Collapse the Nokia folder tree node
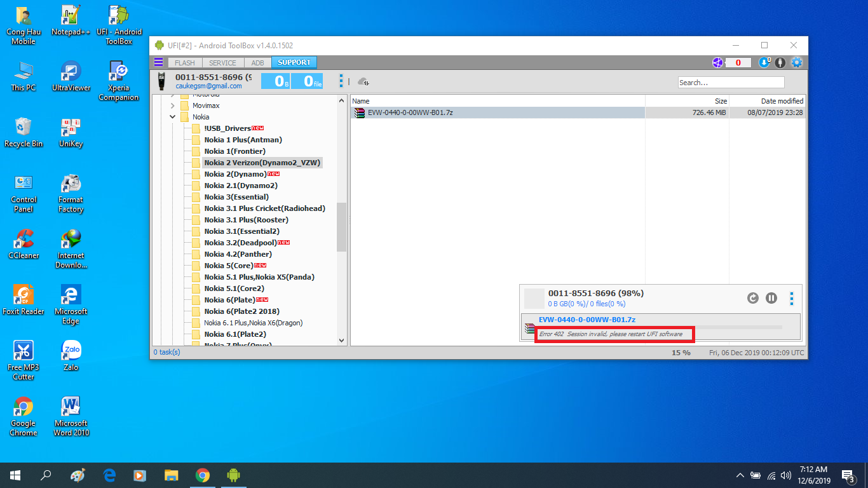This screenshot has width=868, height=488. (173, 117)
